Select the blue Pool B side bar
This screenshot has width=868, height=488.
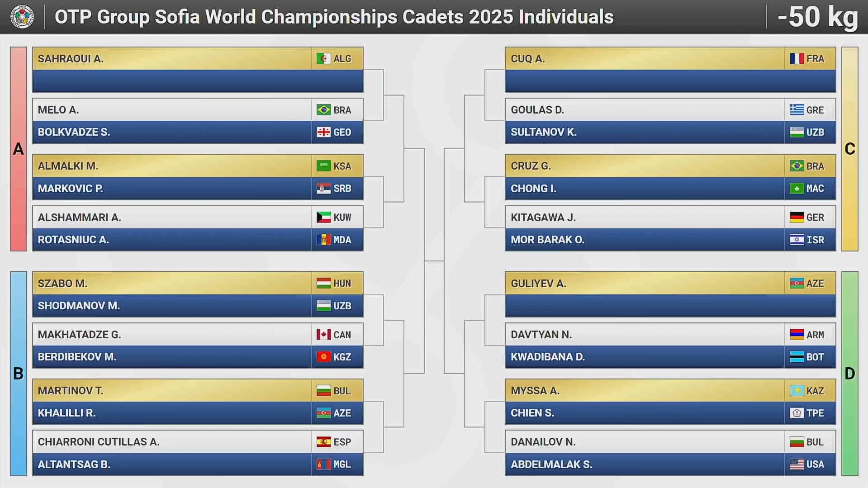point(19,374)
